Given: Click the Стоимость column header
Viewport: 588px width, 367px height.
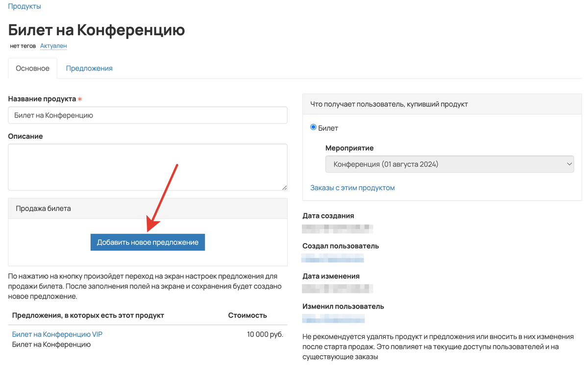Looking at the screenshot, I should [x=247, y=315].
